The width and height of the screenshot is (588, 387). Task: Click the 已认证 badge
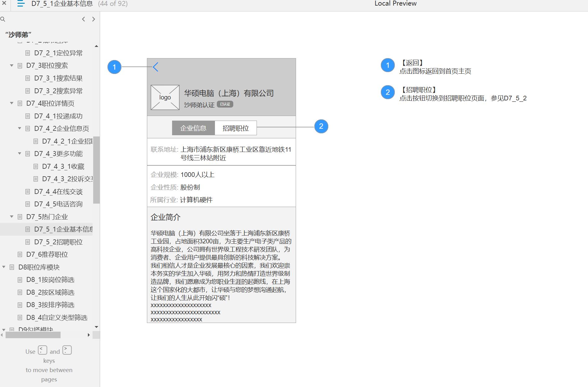225,104
